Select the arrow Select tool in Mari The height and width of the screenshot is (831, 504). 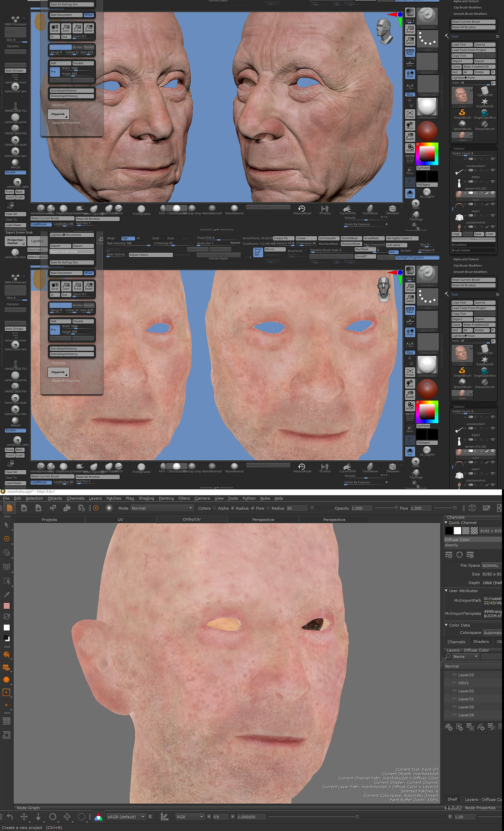pos(7,525)
